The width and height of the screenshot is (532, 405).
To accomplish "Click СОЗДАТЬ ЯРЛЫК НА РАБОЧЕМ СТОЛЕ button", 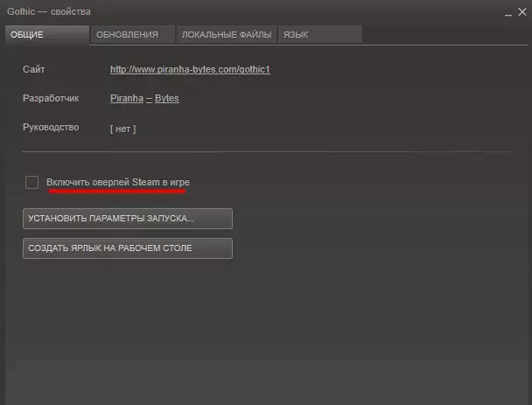I will [128, 248].
